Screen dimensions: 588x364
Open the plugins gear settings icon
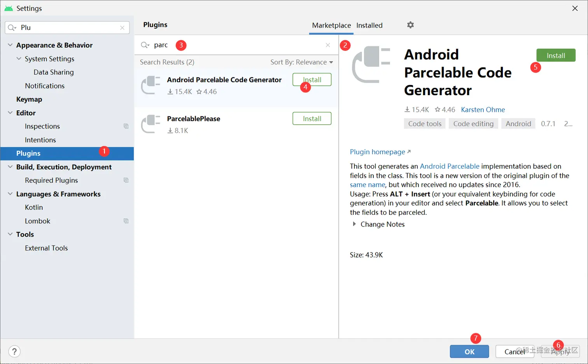pyautogui.click(x=410, y=25)
